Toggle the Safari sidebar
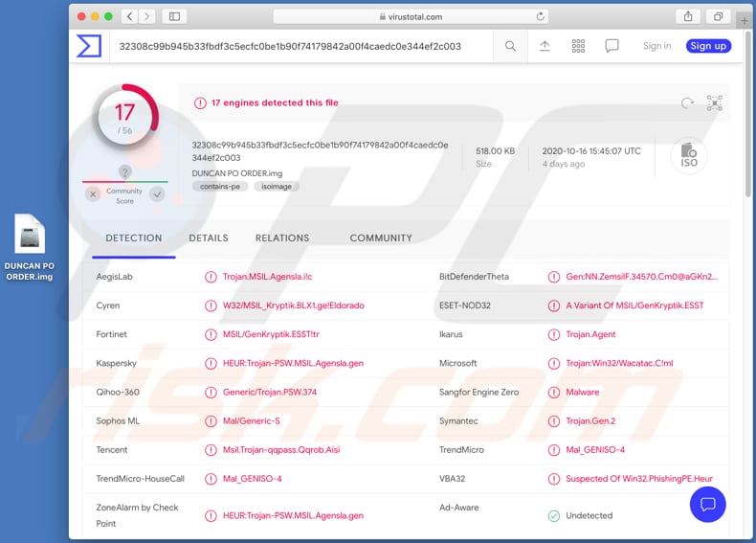The image size is (756, 543). [x=174, y=16]
